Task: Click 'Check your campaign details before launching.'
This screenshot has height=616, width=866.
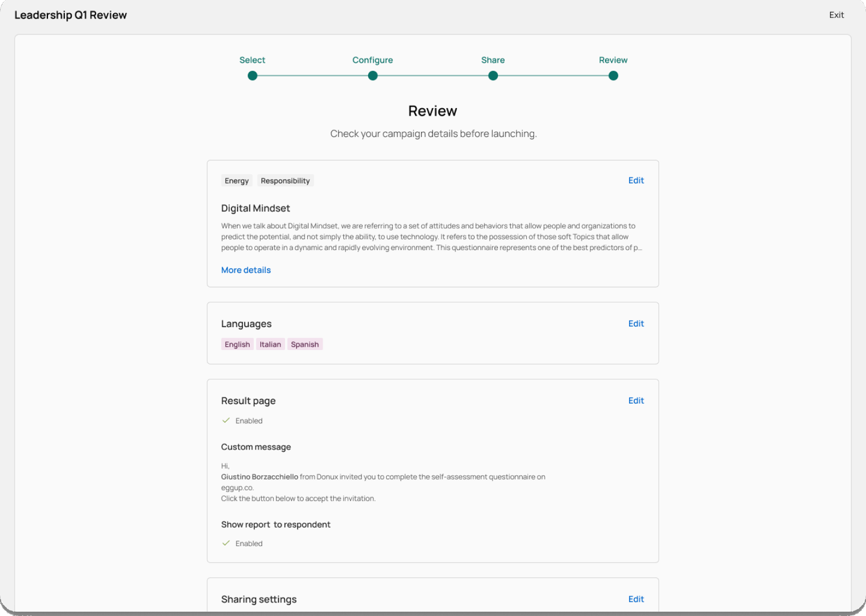Action: click(x=433, y=134)
